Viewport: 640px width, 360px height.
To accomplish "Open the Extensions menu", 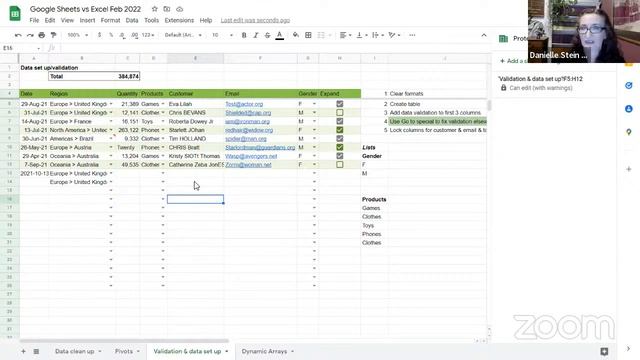I will click(179, 20).
